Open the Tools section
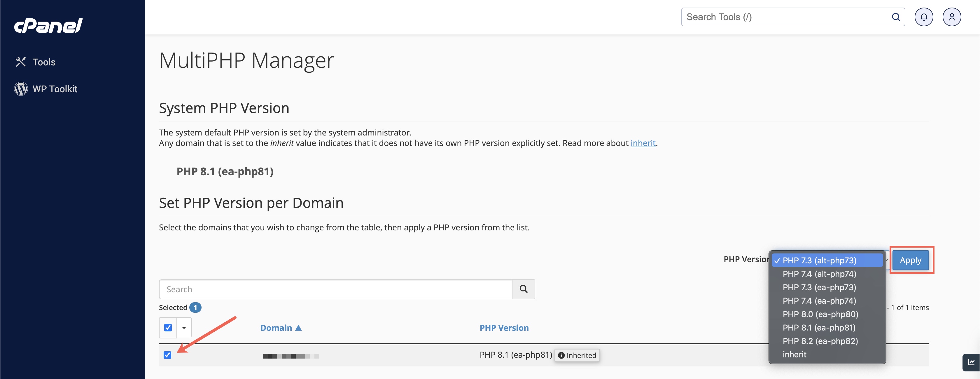Screen dimensions: 980x379 click(x=44, y=61)
